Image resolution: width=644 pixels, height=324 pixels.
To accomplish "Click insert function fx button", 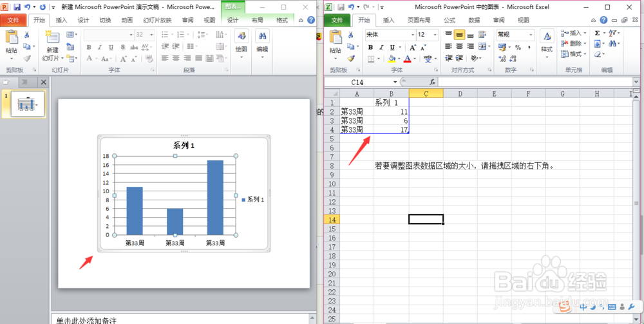I will click(433, 82).
